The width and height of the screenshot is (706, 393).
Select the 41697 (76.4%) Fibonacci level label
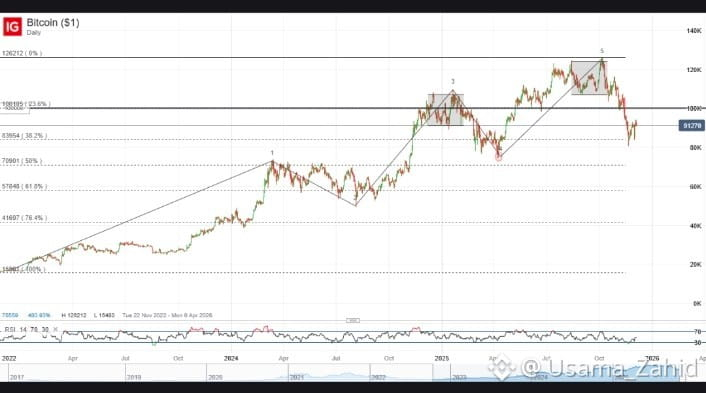pyautogui.click(x=24, y=218)
